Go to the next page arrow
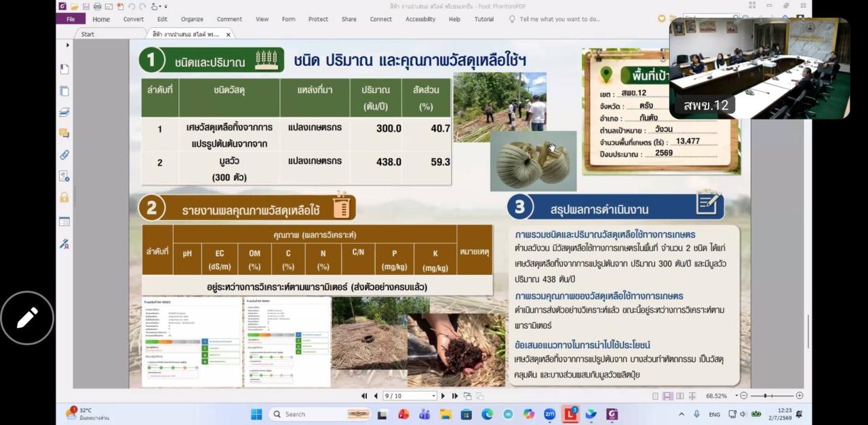 (x=443, y=396)
